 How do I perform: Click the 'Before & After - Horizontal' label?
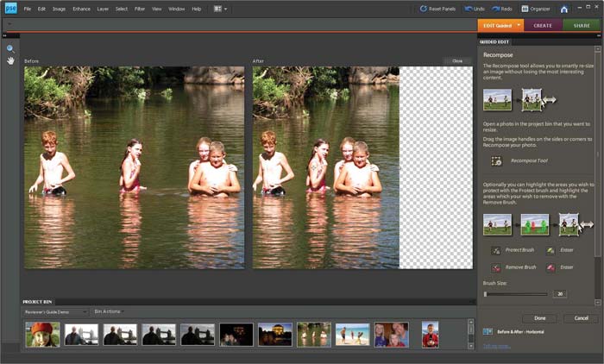point(520,331)
